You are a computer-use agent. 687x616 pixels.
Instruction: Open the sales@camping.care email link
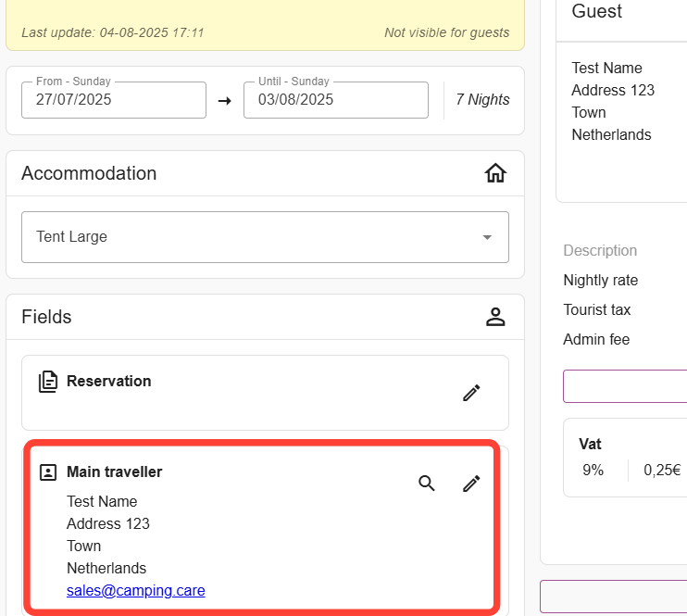[136, 590]
